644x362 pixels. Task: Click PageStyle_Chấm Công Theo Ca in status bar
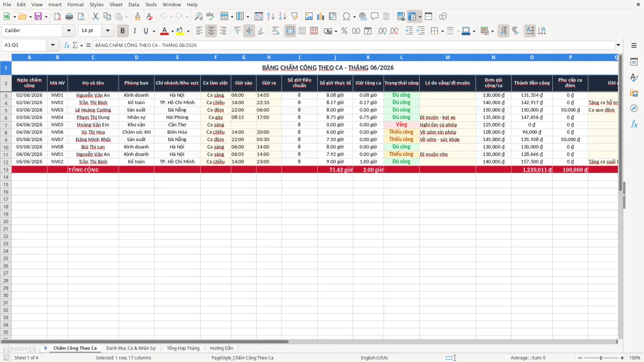pyautogui.click(x=243, y=358)
